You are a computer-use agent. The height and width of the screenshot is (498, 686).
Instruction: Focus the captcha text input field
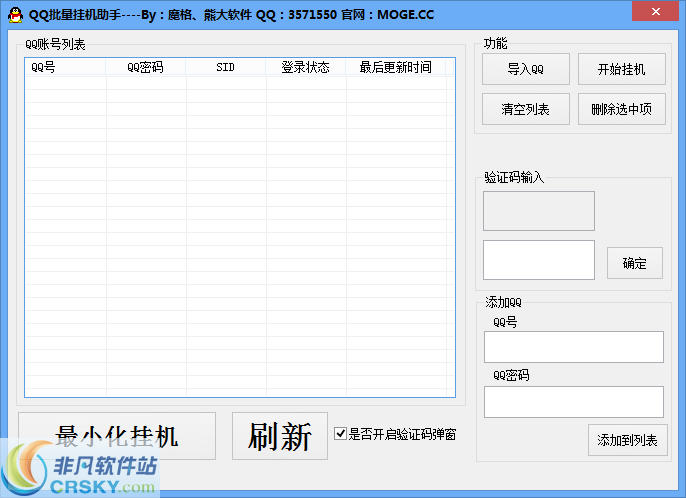tap(539, 260)
